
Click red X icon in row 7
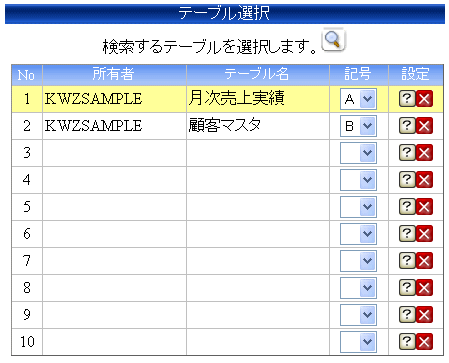pos(424,261)
